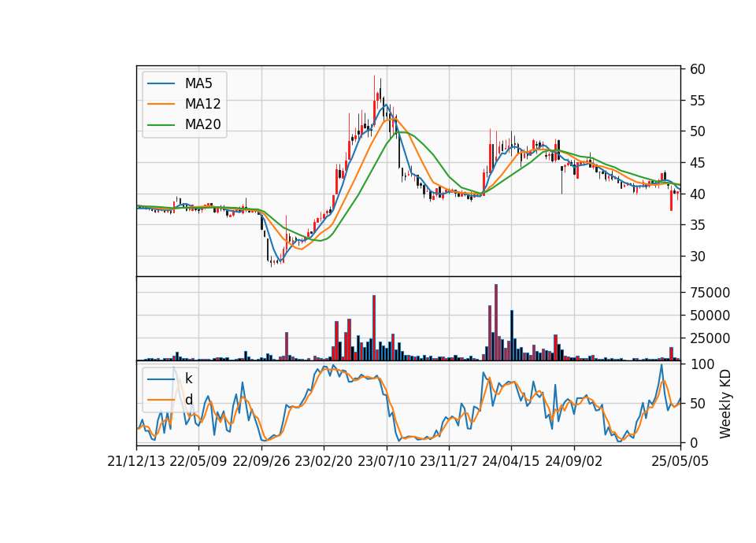This screenshot has height=543, width=756.
Task: Click the MA12 legend label
Action: click(x=202, y=104)
